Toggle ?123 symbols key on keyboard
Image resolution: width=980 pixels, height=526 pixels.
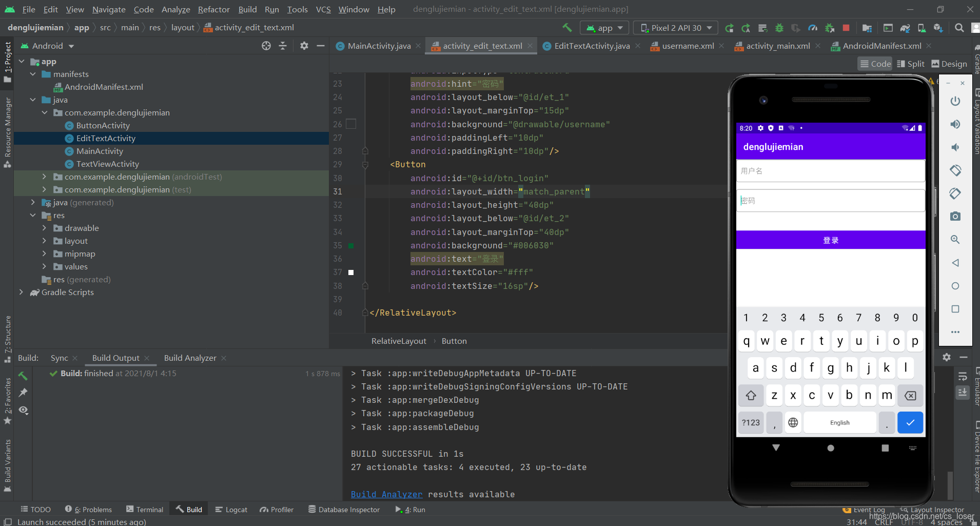coord(751,422)
